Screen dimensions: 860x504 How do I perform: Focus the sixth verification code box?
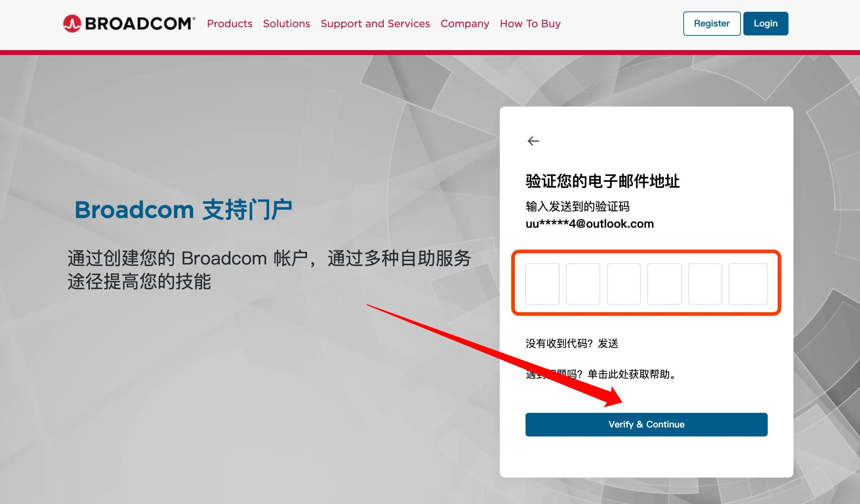tap(748, 284)
